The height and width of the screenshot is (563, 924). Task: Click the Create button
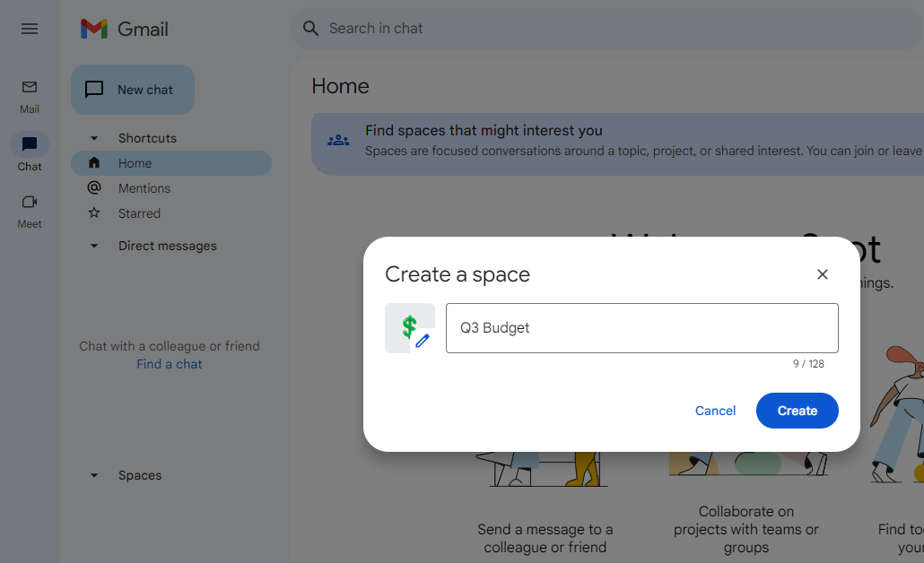point(797,411)
